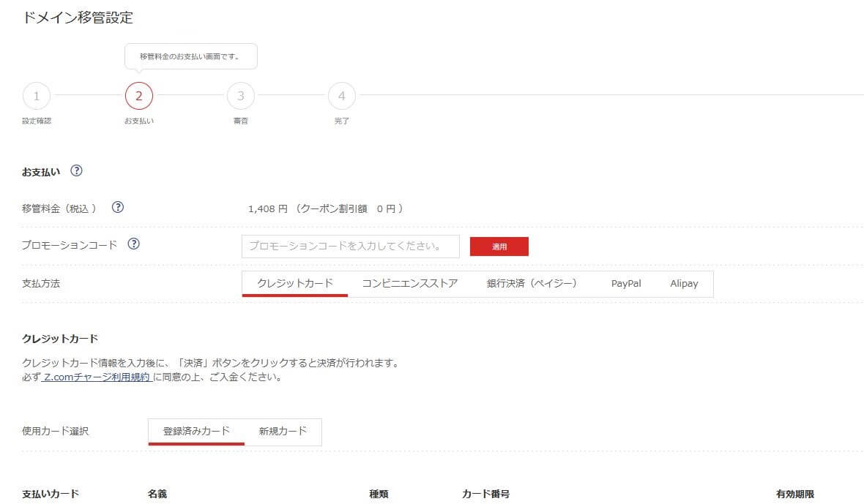Switch to Alipay payment option
The height and width of the screenshot is (504, 864).
coord(684,284)
